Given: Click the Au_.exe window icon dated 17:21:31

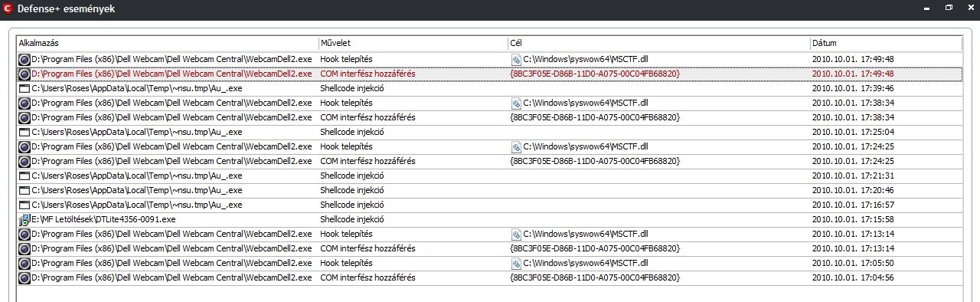Looking at the screenshot, I should (24, 176).
